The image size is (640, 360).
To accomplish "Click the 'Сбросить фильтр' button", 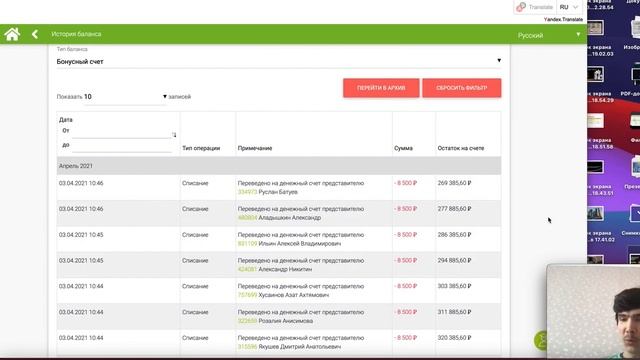I will [x=462, y=88].
